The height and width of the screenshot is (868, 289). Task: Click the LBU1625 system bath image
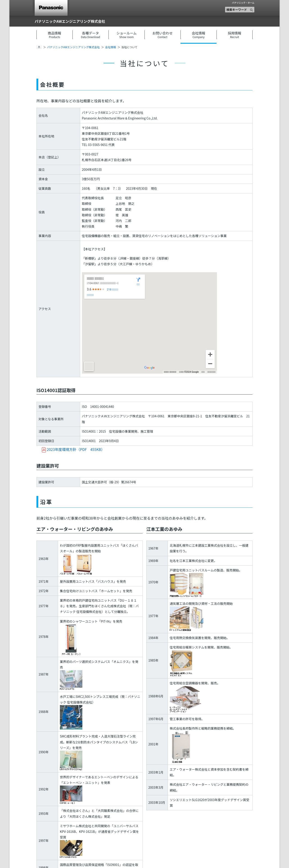(71, 760)
